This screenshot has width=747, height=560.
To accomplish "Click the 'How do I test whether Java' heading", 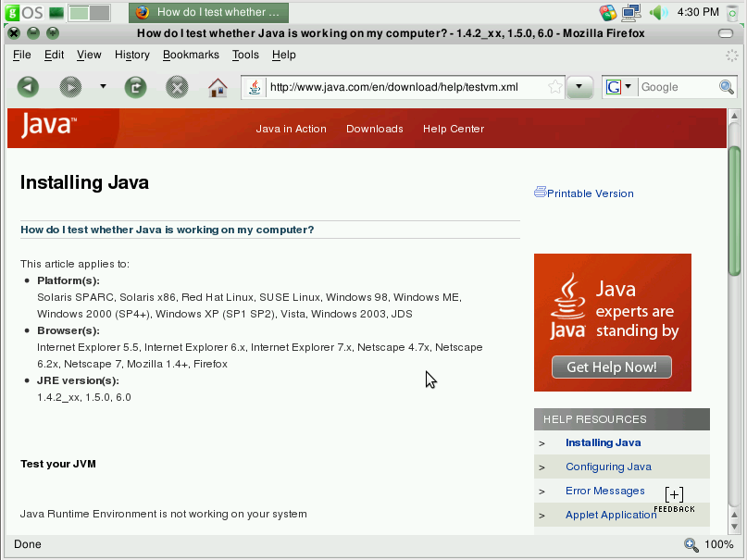I will pos(168,230).
